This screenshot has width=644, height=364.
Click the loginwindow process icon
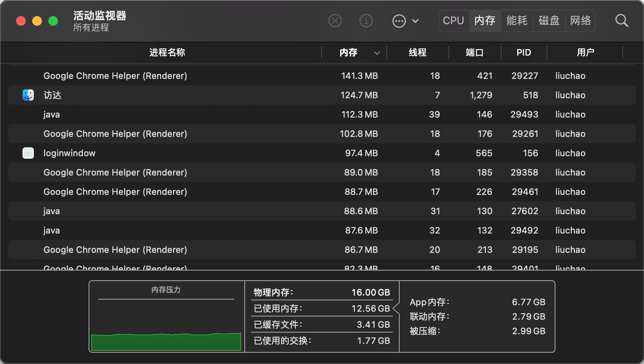tap(28, 153)
